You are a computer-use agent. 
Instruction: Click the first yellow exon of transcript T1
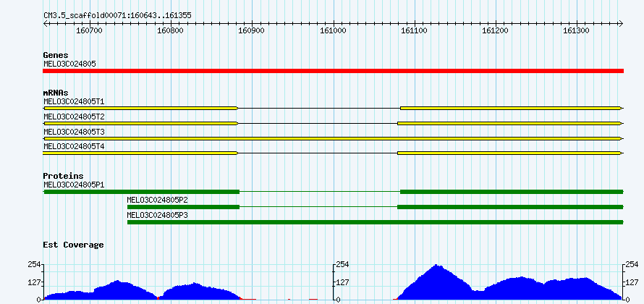(140, 108)
